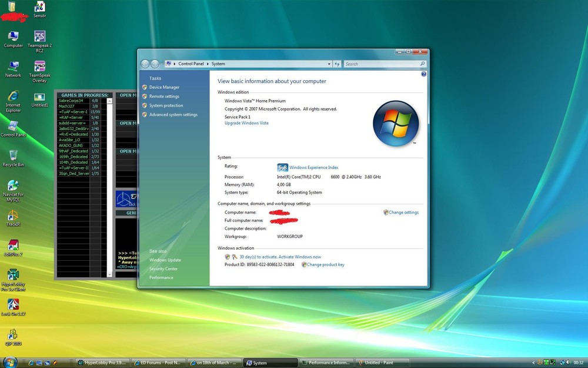Open Performance under See also

tap(161, 277)
